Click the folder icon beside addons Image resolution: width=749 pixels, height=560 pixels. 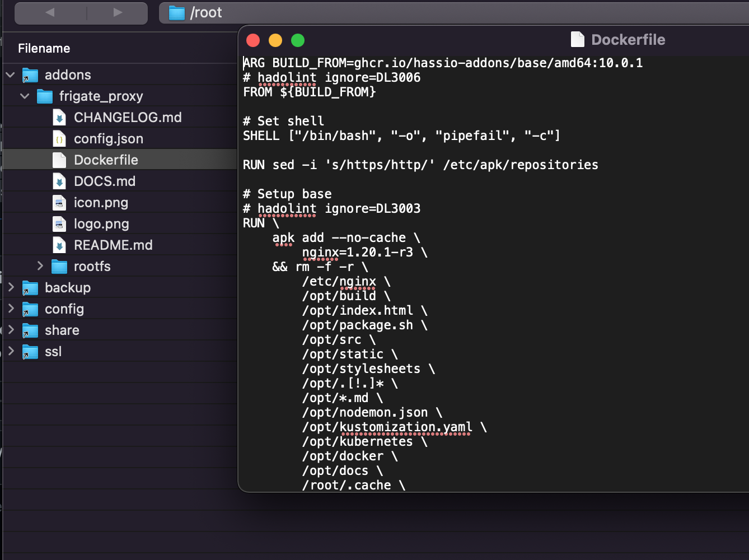28,74
